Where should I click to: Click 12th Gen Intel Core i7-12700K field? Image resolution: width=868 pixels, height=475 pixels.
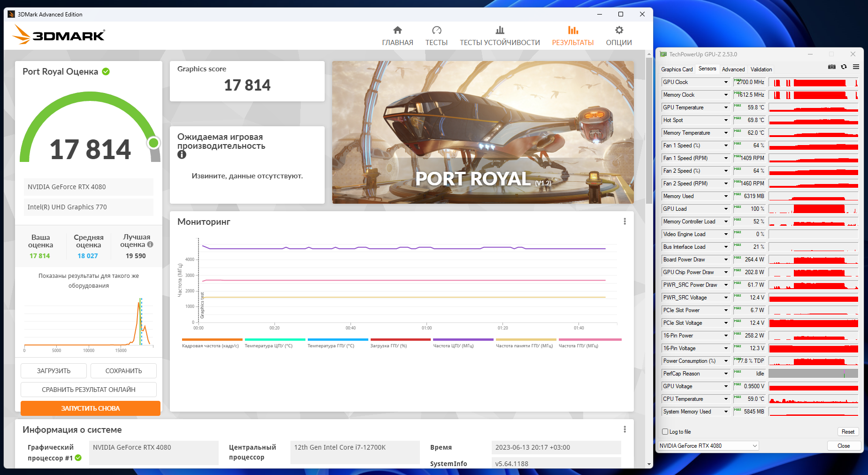pos(355,452)
